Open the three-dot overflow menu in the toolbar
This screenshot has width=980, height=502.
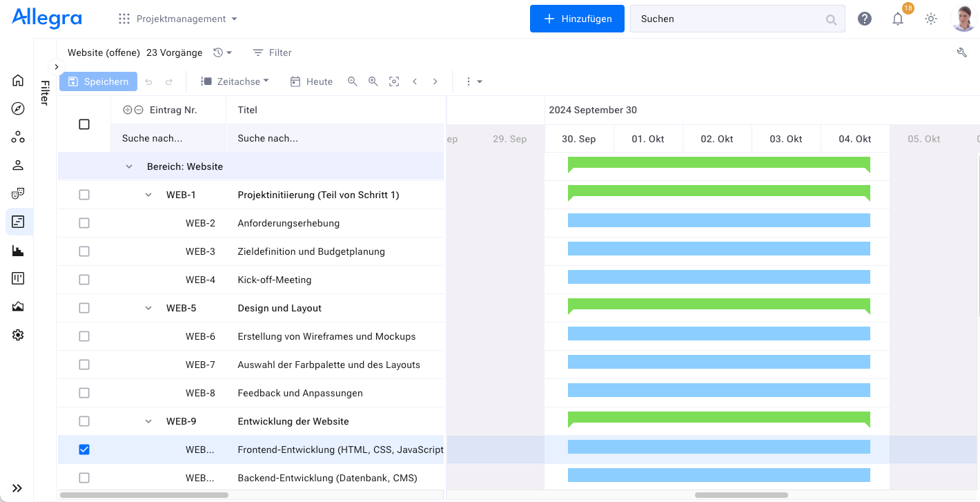(x=468, y=81)
